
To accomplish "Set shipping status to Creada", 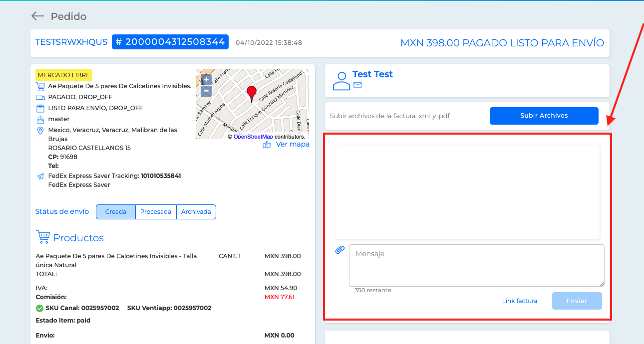I will [x=115, y=212].
